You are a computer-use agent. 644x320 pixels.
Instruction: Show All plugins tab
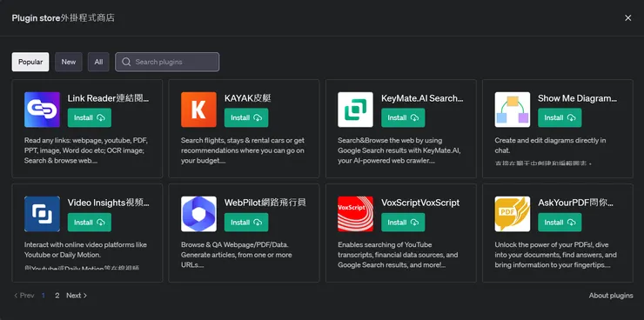click(98, 62)
